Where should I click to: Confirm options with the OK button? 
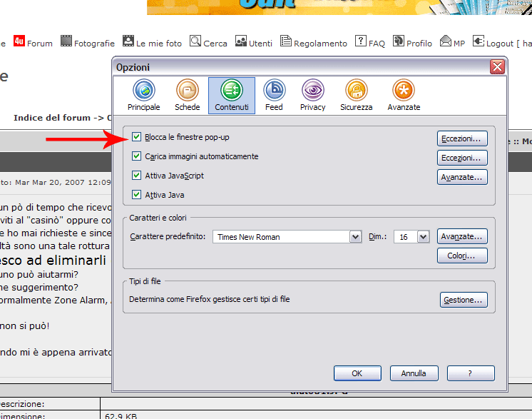click(357, 373)
